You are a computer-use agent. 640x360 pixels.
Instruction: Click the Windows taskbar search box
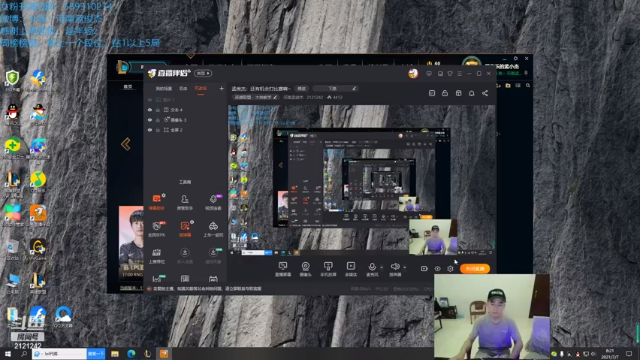60,353
